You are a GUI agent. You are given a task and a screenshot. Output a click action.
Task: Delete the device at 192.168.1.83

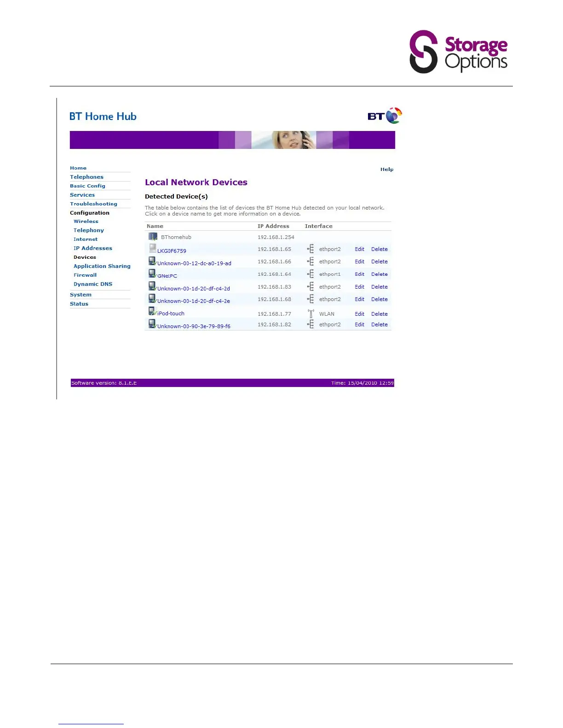(379, 287)
